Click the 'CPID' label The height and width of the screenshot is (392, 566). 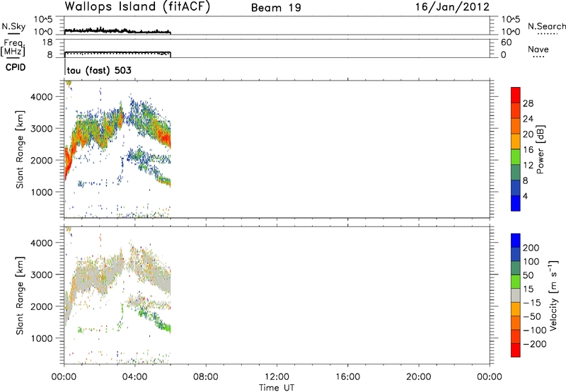pyautogui.click(x=16, y=67)
